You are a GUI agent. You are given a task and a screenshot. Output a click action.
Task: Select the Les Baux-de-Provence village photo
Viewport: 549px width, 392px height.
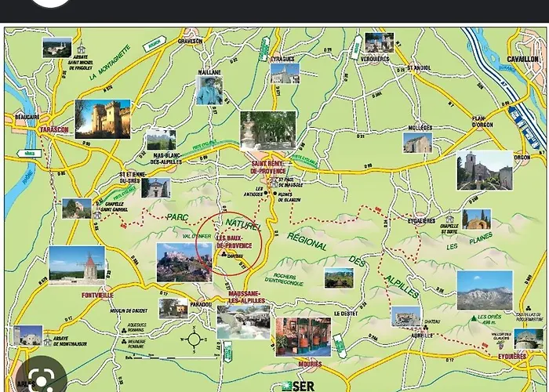click(x=184, y=263)
